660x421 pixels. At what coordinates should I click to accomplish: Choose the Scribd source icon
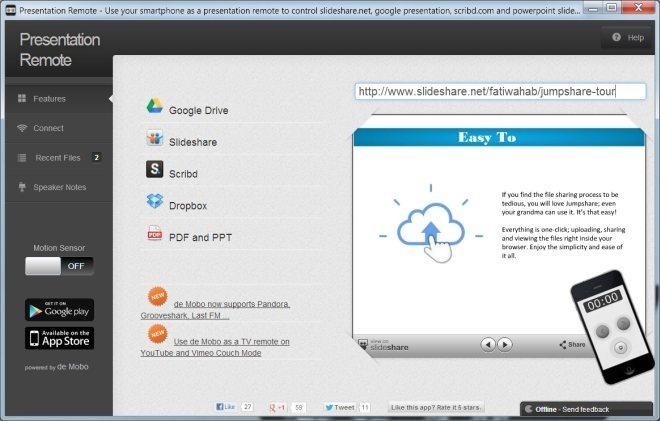pos(155,170)
